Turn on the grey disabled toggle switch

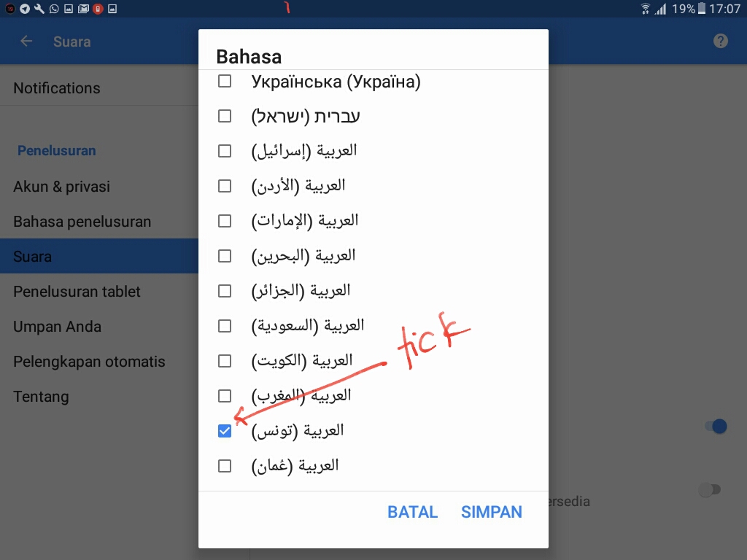click(708, 490)
